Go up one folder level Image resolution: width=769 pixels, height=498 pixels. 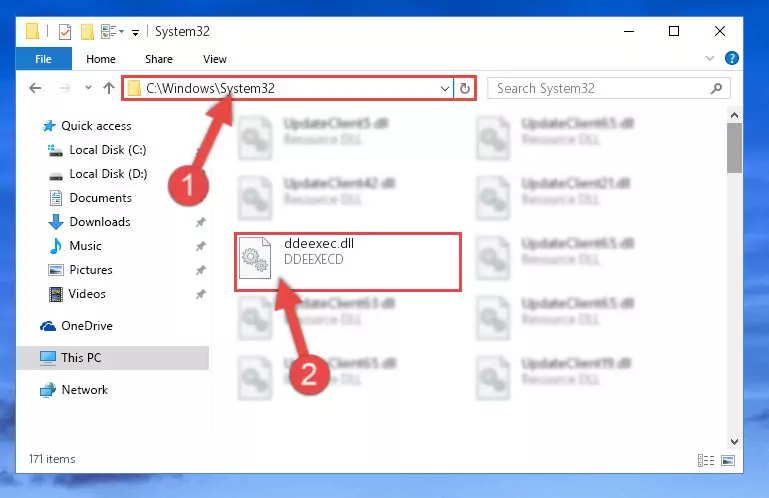click(109, 88)
